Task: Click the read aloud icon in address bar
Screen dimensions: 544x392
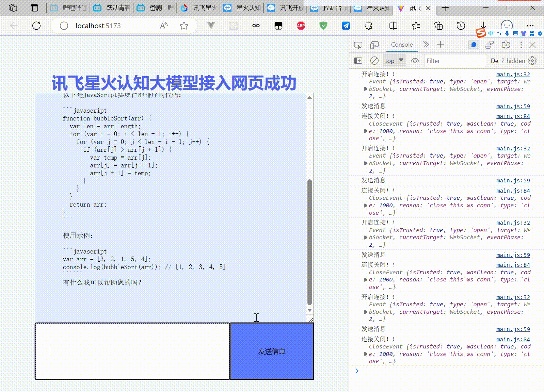Action: coord(164,26)
